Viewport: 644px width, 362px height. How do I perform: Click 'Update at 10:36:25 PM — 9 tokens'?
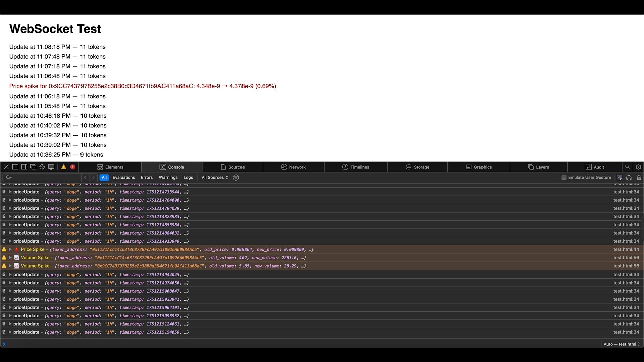56,155
